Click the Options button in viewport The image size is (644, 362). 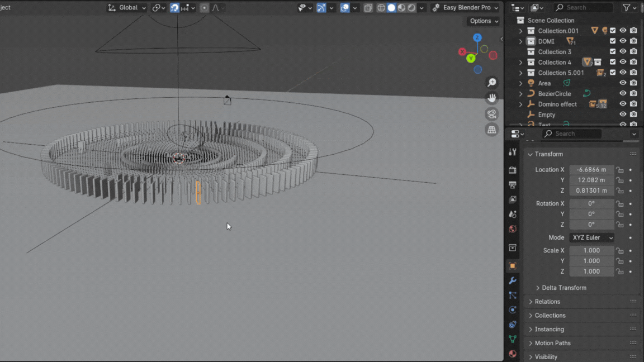coord(484,21)
